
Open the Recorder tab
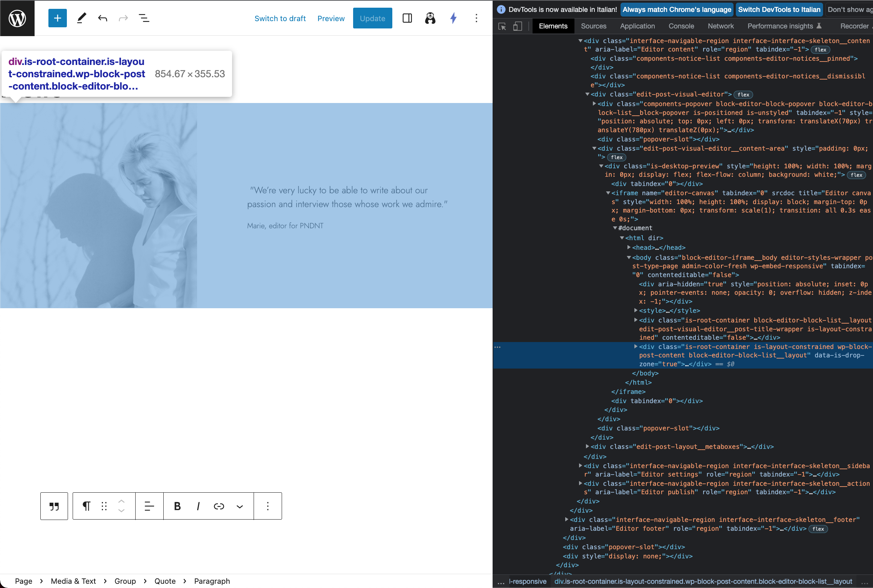point(855,26)
